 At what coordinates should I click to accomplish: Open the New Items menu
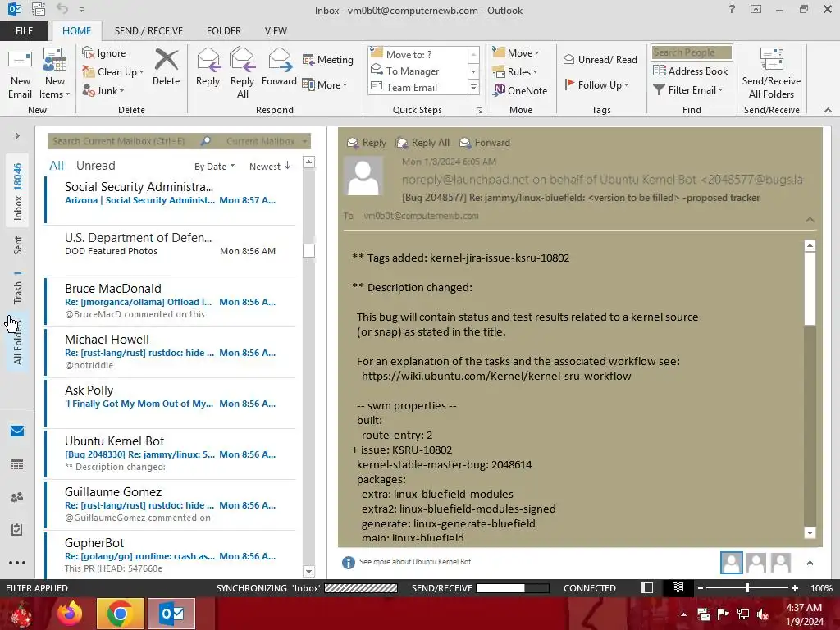tap(55, 74)
